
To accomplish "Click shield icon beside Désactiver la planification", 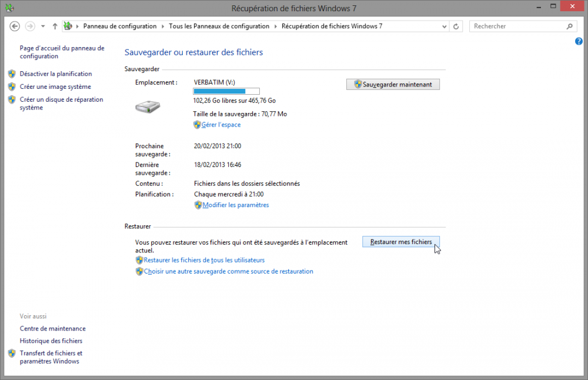I will click(12, 74).
